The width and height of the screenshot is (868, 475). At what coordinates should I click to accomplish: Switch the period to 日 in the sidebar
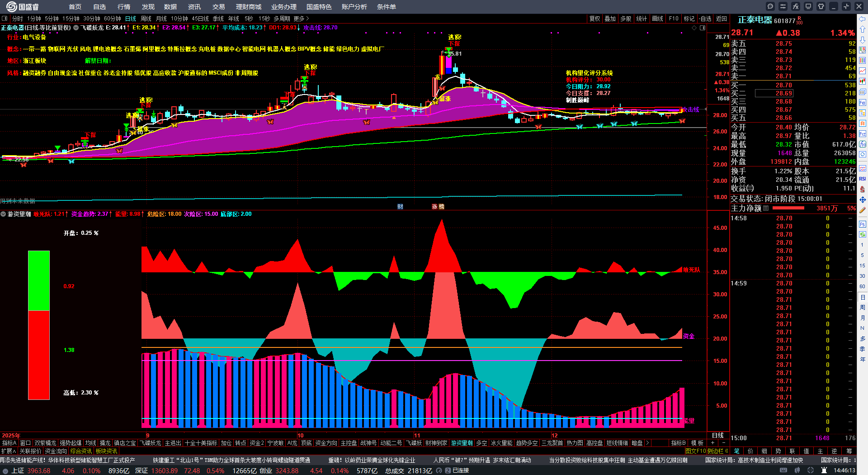click(863, 297)
